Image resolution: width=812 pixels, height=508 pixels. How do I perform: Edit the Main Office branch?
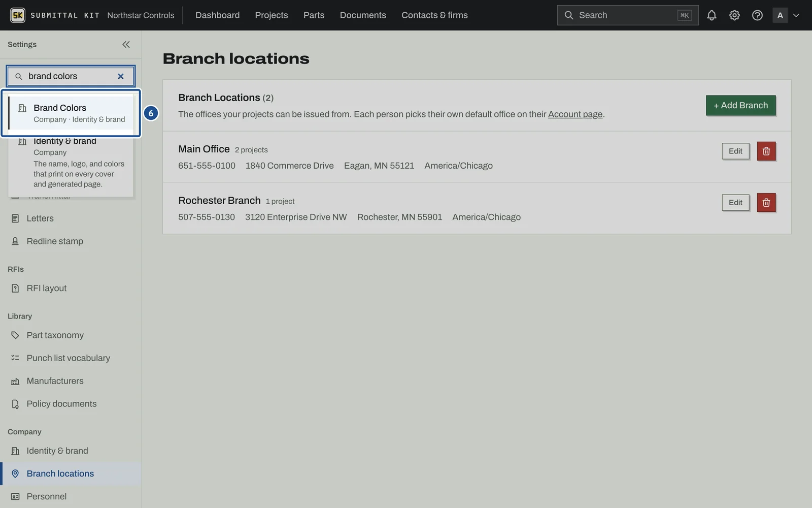(735, 151)
